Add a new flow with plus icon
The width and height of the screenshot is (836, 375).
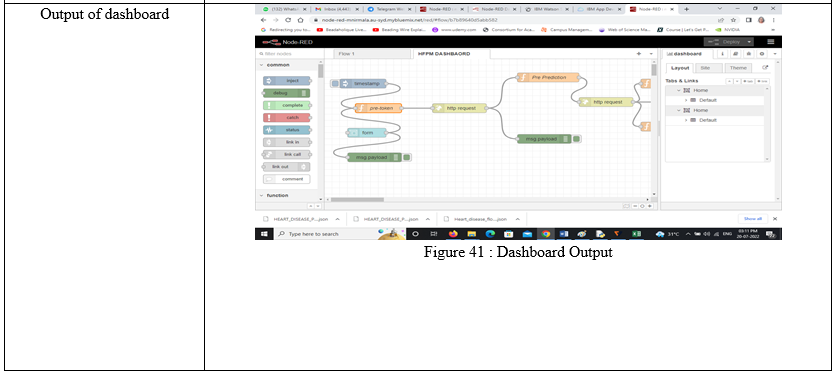(x=639, y=54)
